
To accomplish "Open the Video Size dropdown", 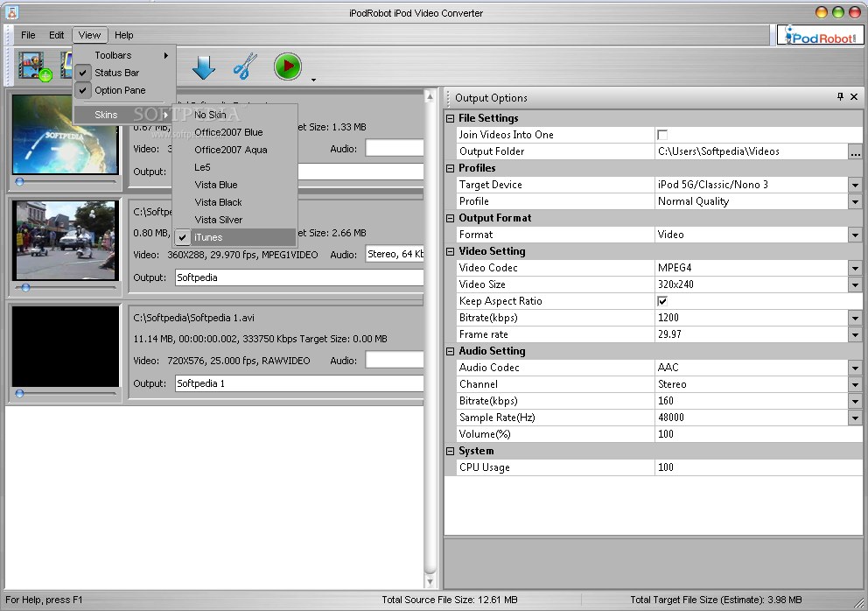I will (x=855, y=284).
